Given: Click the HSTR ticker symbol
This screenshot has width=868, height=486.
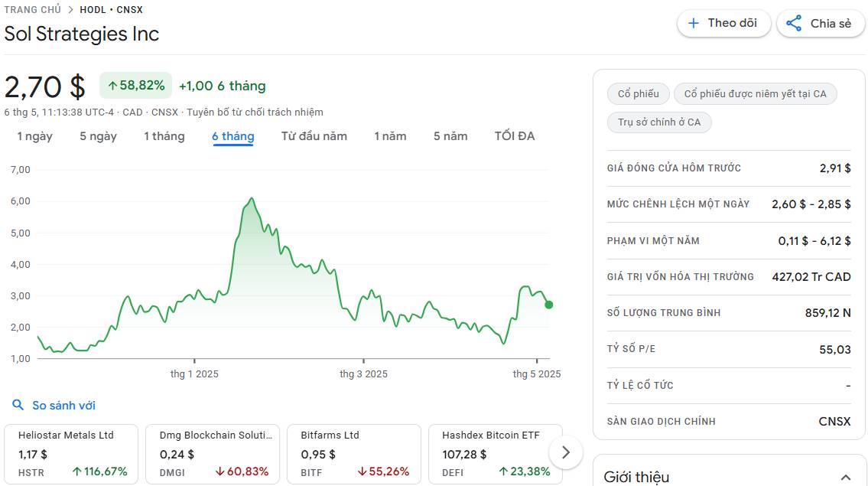Looking at the screenshot, I should click(x=31, y=473).
